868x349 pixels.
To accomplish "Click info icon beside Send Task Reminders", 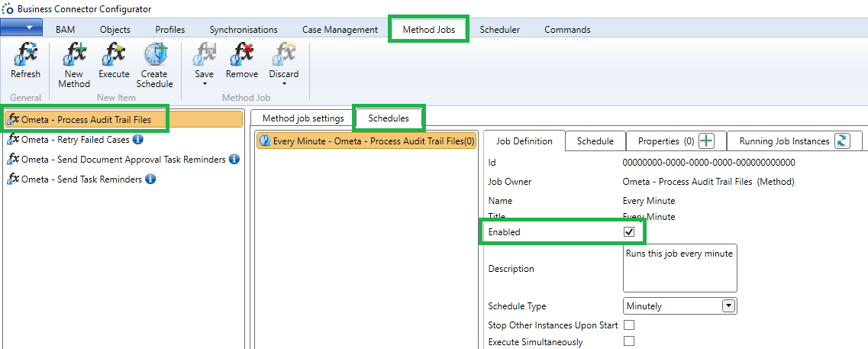I will pyautogui.click(x=150, y=179).
